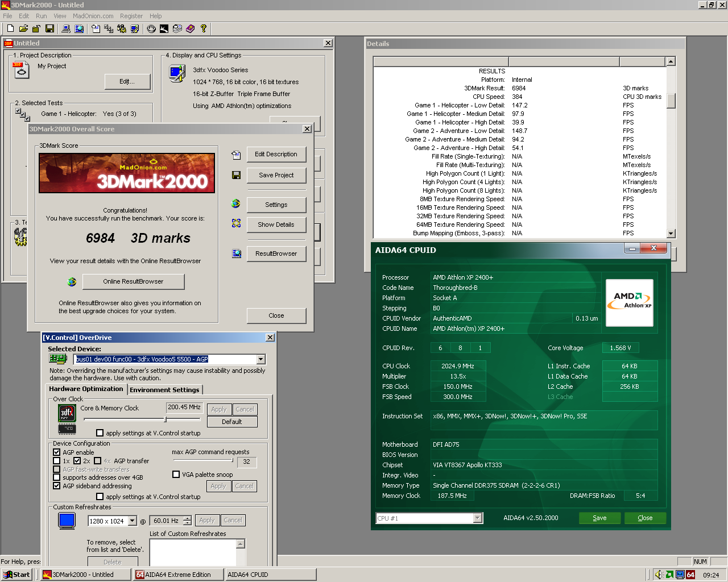Click the max AGP command requests slider
The width and height of the screenshot is (728, 582).
204,460
